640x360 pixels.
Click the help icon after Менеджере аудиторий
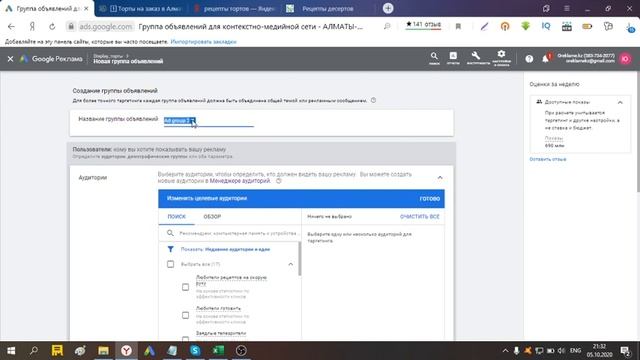tap(279, 181)
